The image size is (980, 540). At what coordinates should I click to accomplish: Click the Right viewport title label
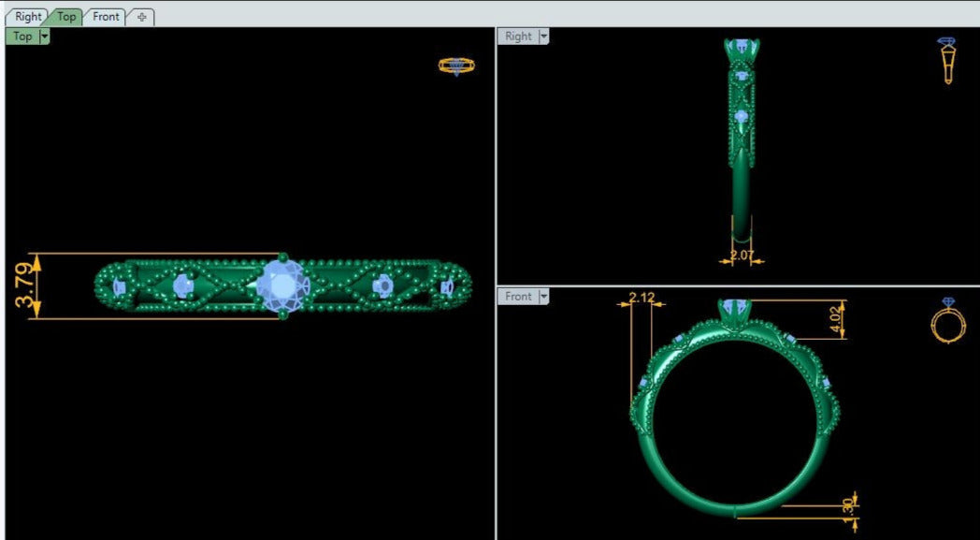[518, 36]
